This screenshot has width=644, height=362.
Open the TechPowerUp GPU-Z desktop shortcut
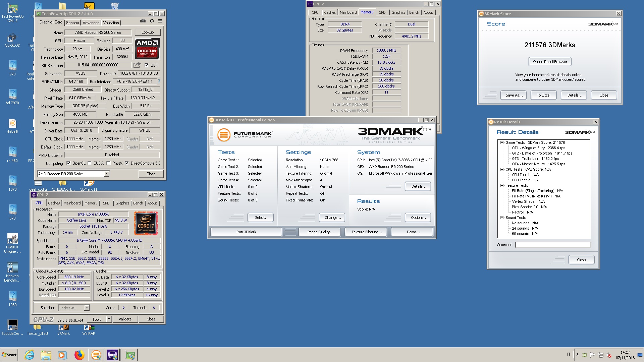tap(12, 13)
